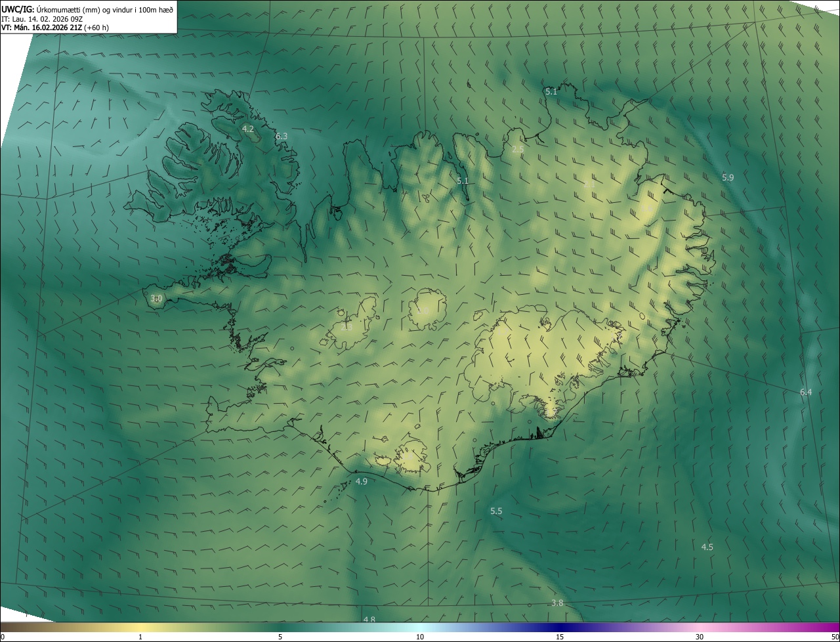Click the 3.0 value label on the map
Screen dimensions: 840x642
tap(156, 298)
